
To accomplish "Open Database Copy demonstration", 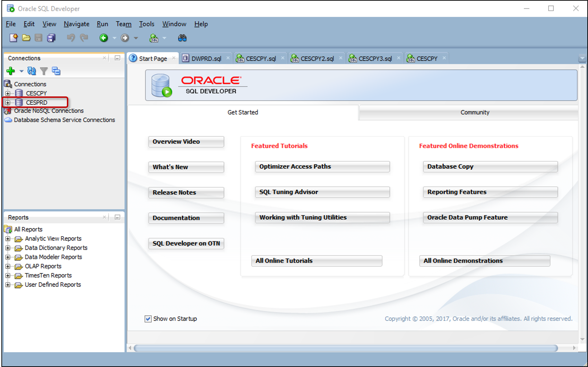I will point(490,167).
